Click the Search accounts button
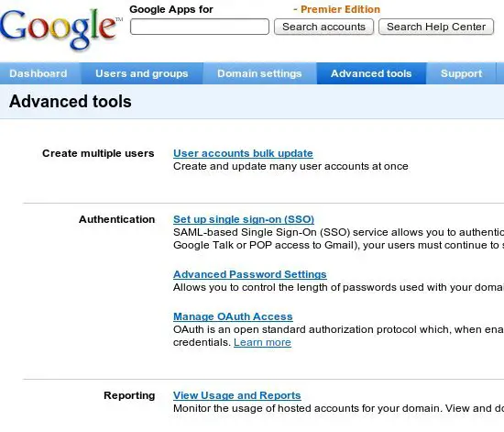This screenshot has width=504, height=432. pyautogui.click(x=323, y=27)
